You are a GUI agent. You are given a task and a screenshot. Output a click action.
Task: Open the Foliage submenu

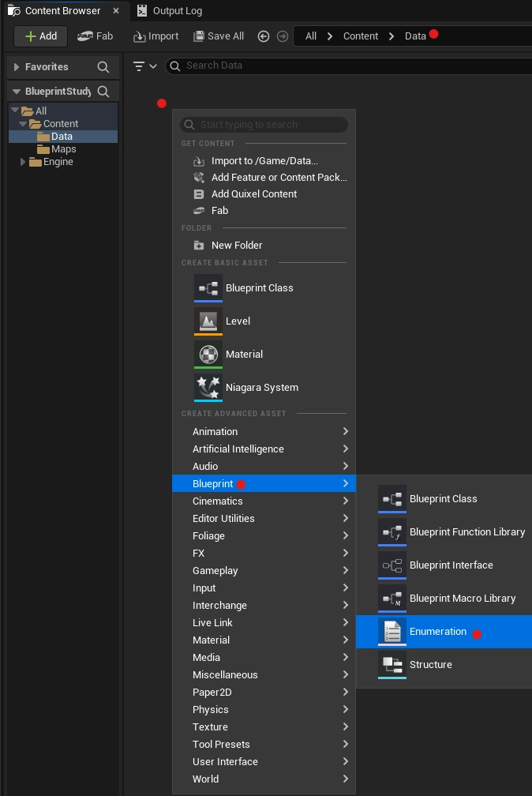click(264, 535)
